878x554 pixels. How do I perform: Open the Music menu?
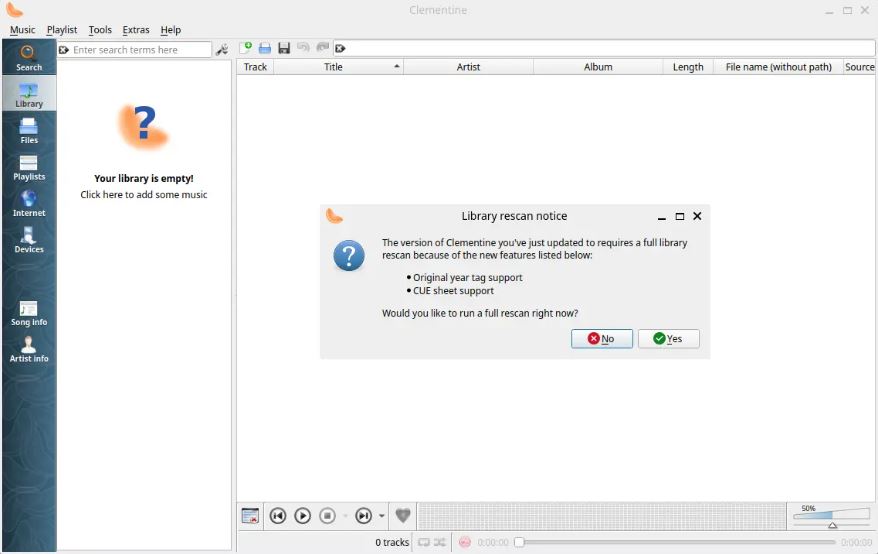pyautogui.click(x=22, y=30)
